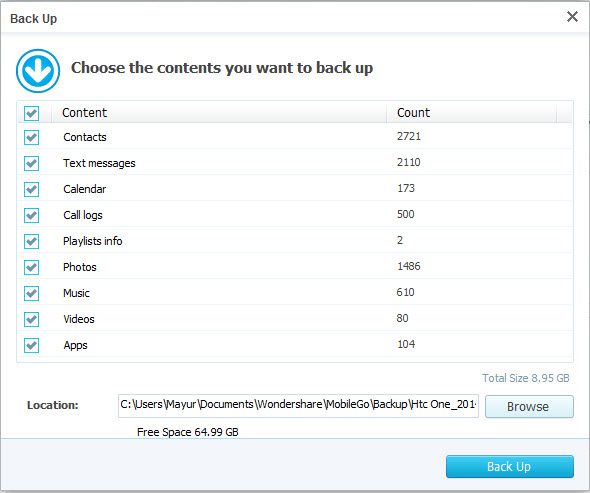Click the Location path input field
Screen dimensions: 590x493
pyautogui.click(x=298, y=406)
